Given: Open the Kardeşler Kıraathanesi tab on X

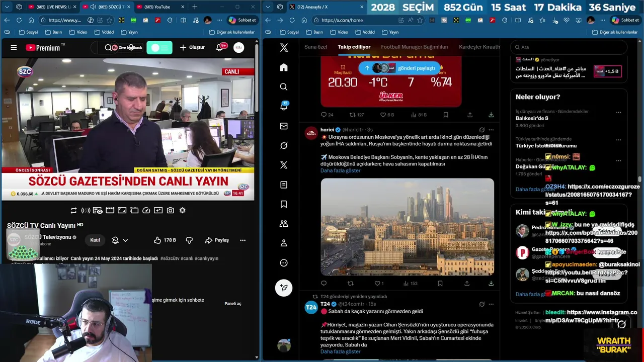Looking at the screenshot, I should click(x=479, y=47).
